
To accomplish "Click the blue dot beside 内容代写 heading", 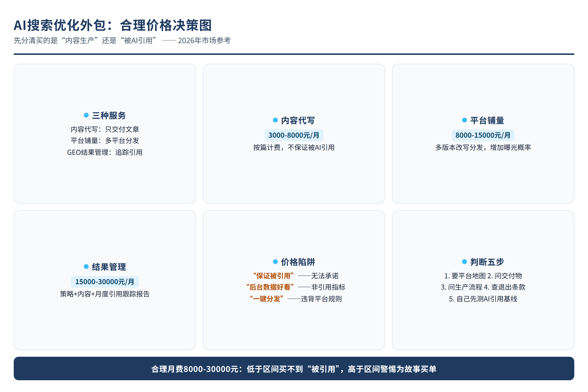I will tap(275, 120).
